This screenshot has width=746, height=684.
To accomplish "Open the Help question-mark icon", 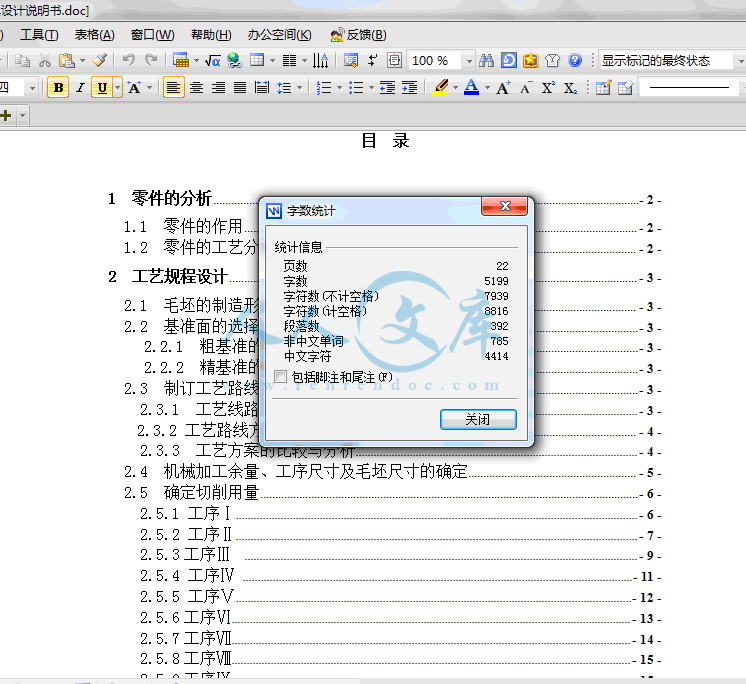I will (575, 60).
